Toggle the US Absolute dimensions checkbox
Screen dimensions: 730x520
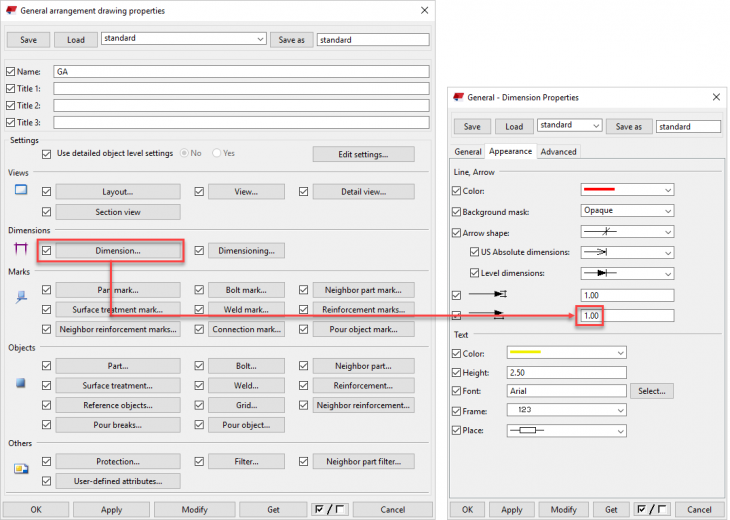474,252
